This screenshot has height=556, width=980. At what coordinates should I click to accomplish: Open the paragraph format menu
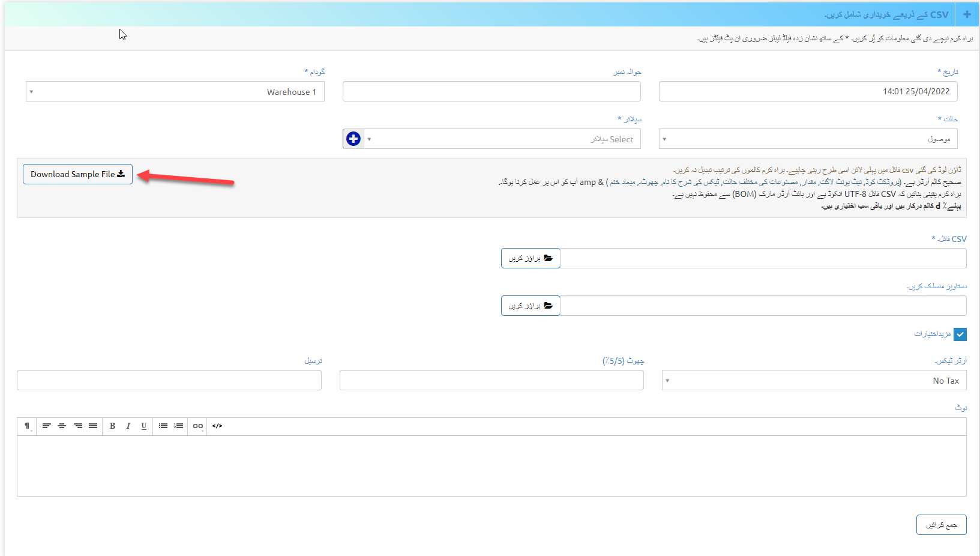[27, 426]
